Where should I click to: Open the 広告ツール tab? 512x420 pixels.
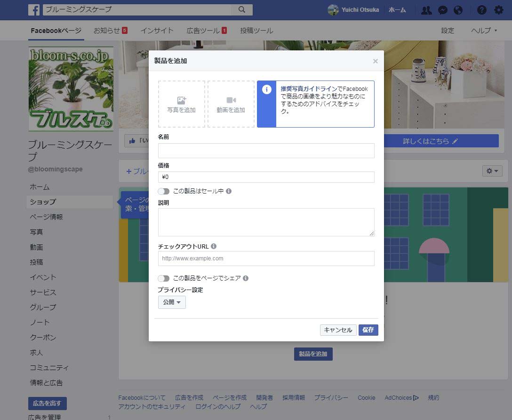tap(207, 31)
